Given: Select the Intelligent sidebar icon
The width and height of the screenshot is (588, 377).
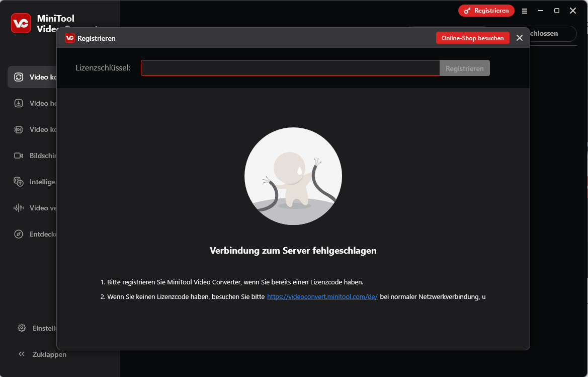Looking at the screenshot, I should pos(19,182).
